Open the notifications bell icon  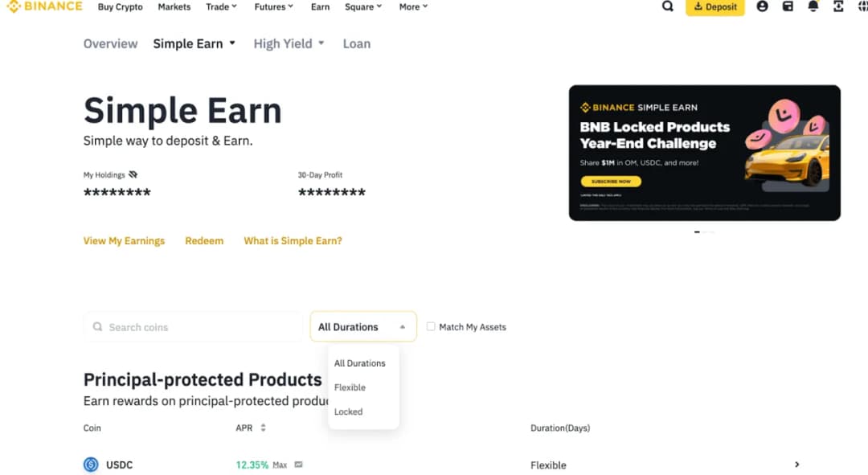click(x=813, y=6)
